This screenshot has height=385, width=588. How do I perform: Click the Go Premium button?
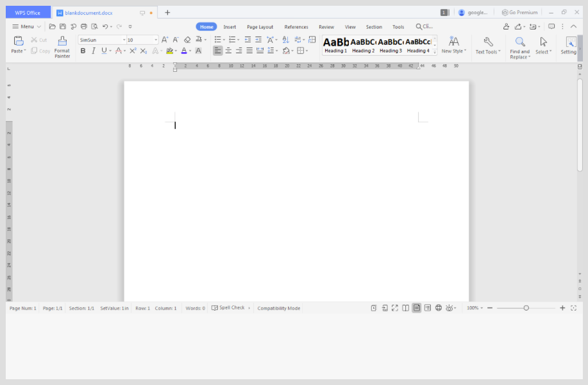[x=520, y=12]
